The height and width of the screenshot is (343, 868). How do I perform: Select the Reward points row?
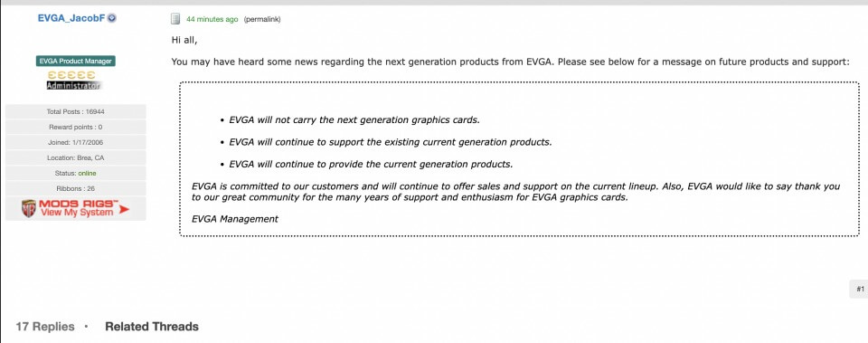(x=76, y=128)
